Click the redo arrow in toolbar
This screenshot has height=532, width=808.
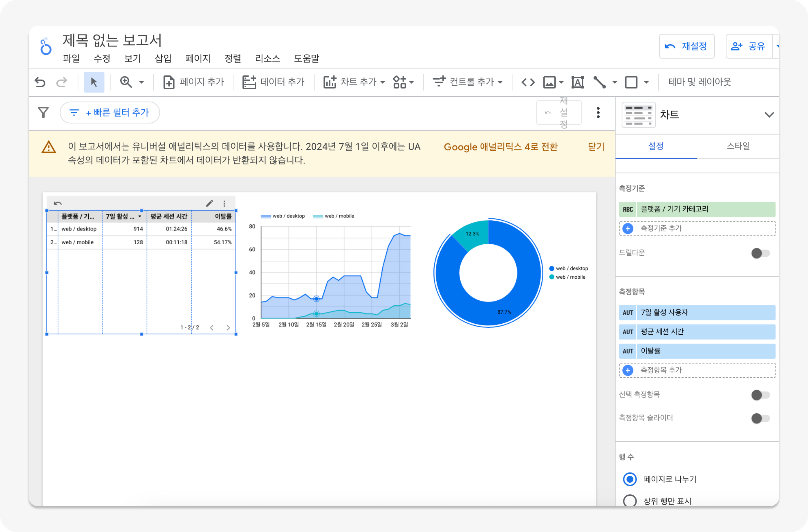tap(61, 82)
